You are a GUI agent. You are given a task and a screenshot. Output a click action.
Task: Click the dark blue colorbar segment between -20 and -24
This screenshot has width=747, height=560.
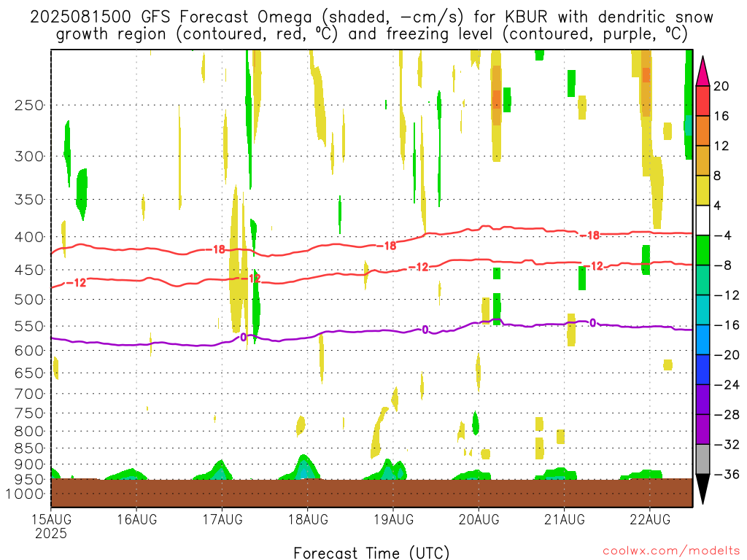coord(703,370)
